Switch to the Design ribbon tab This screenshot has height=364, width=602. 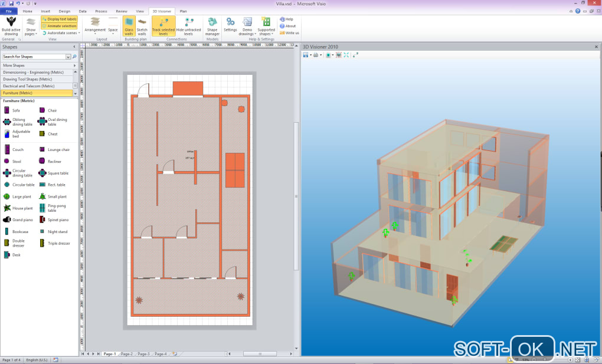click(x=64, y=11)
